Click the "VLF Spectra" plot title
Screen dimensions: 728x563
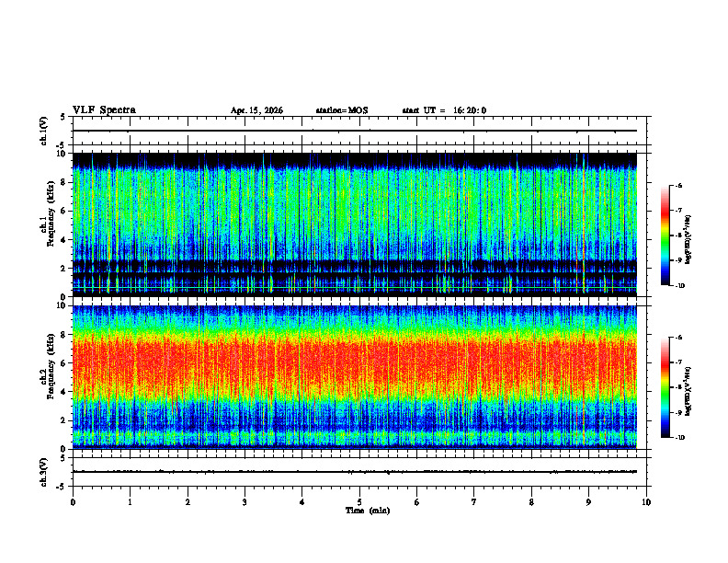pos(104,110)
